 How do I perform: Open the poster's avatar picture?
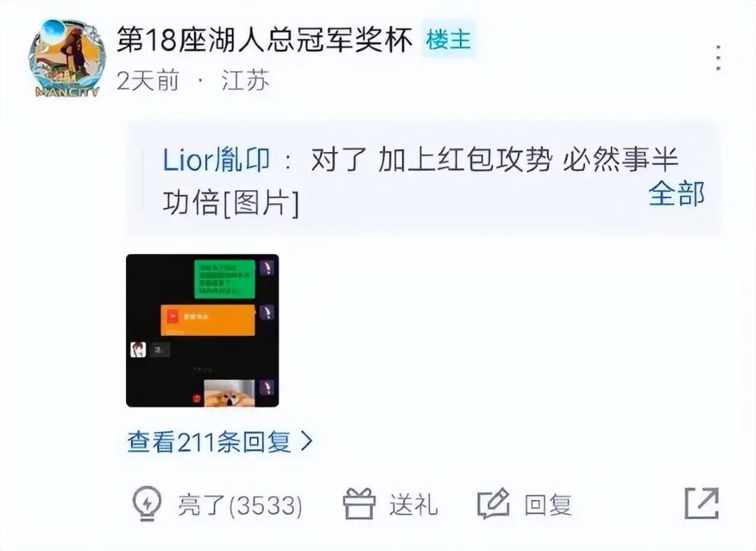[67, 58]
